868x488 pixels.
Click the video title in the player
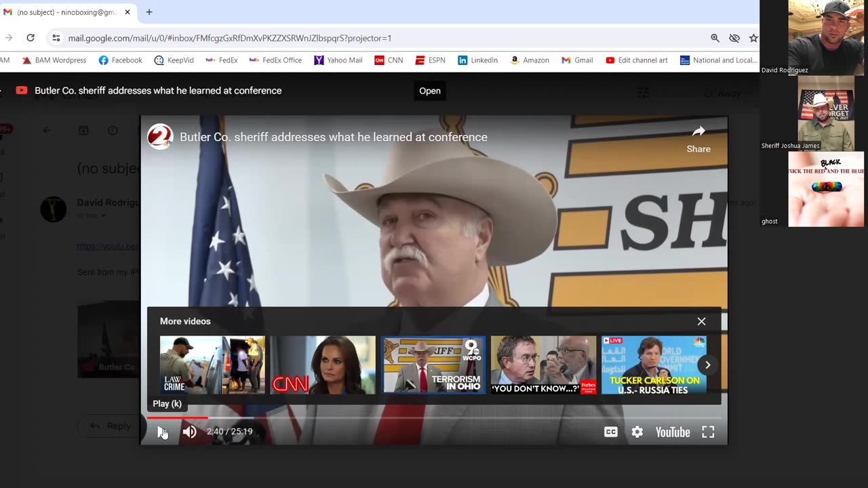pos(334,137)
